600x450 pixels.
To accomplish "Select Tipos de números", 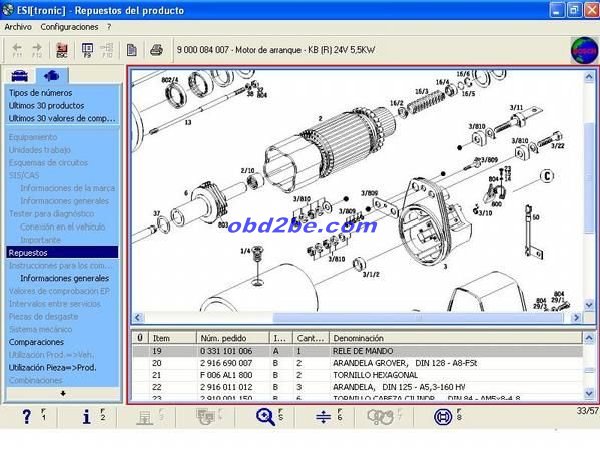I will tap(40, 93).
